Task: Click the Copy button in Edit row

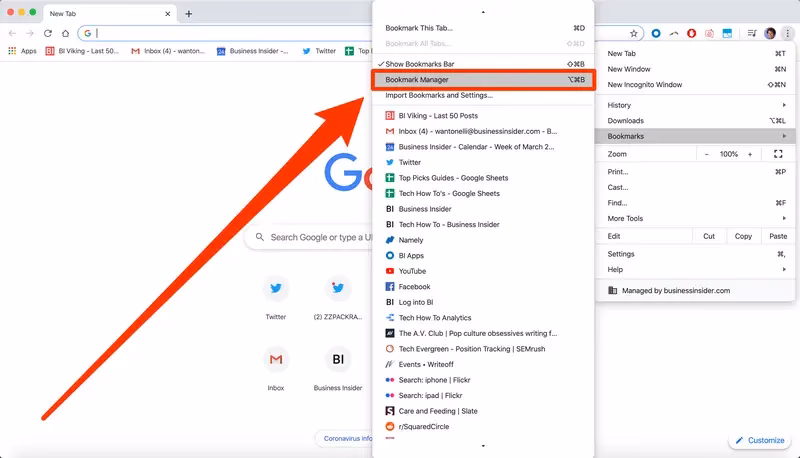Action: [743, 236]
